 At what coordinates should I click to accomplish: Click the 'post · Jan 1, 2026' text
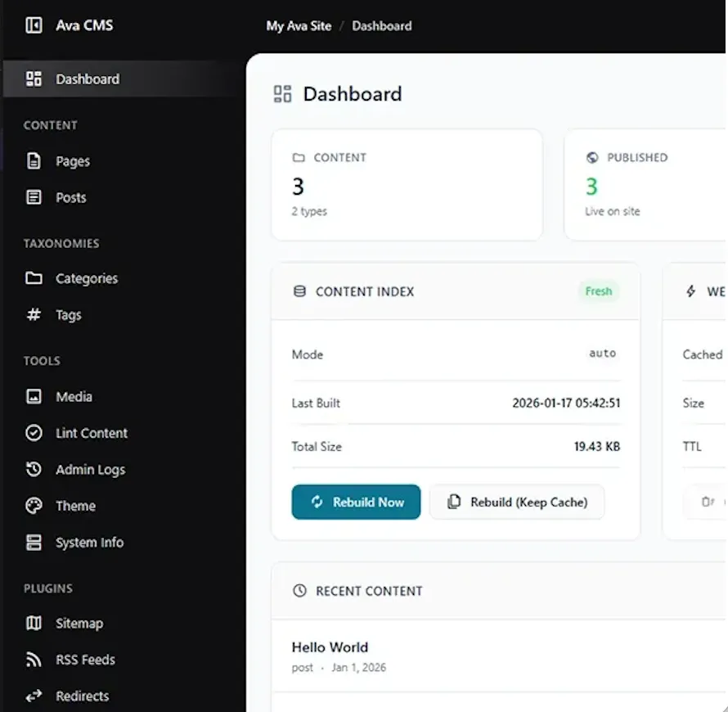tap(339, 668)
